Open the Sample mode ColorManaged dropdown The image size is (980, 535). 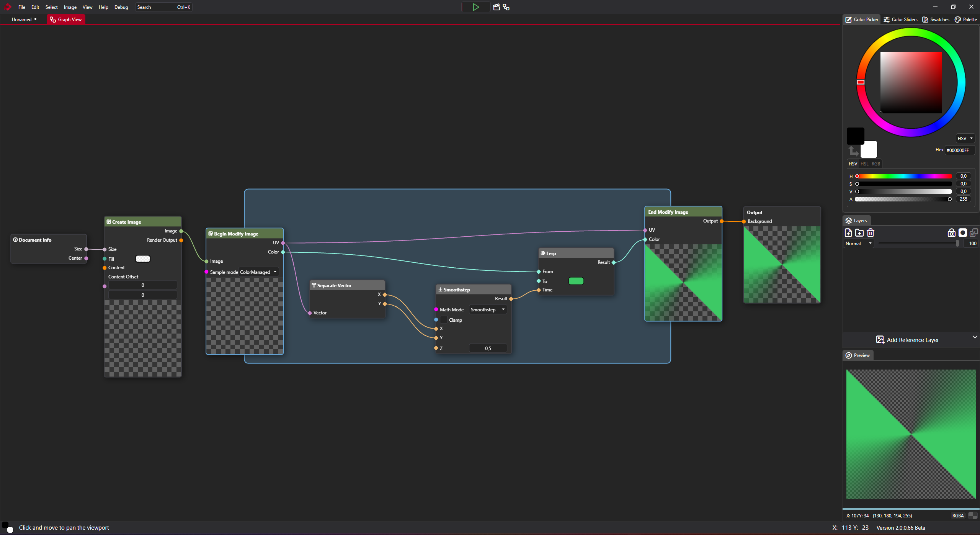tap(258, 272)
